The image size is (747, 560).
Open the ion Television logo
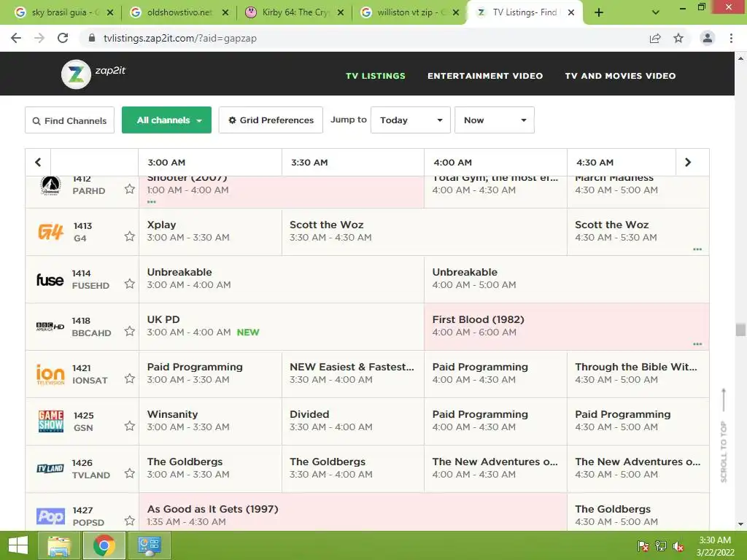point(50,374)
